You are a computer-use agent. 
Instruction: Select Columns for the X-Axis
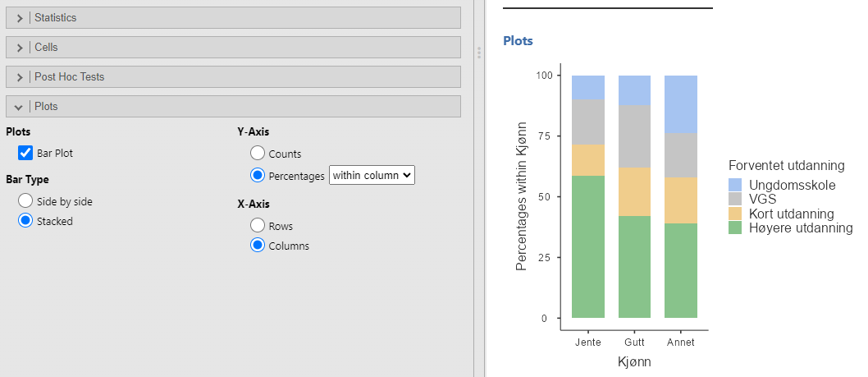pos(258,246)
